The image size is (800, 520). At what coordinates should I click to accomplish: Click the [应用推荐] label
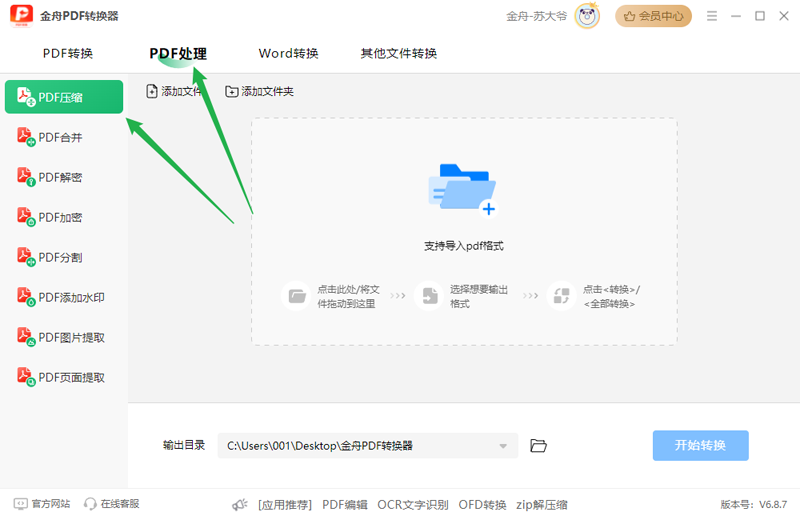click(285, 505)
